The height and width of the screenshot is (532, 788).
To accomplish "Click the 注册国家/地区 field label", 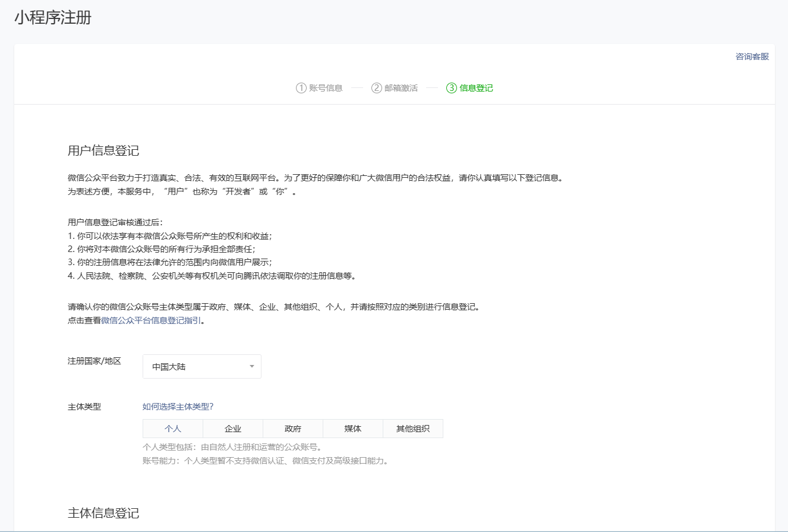I will 94,361.
